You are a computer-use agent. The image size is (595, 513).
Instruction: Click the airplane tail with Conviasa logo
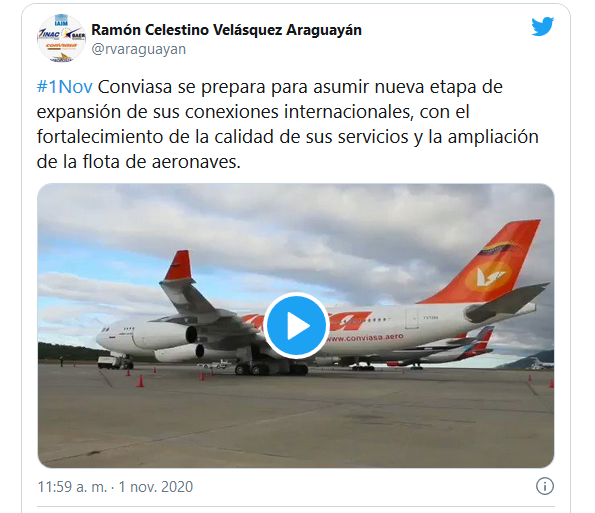488,262
